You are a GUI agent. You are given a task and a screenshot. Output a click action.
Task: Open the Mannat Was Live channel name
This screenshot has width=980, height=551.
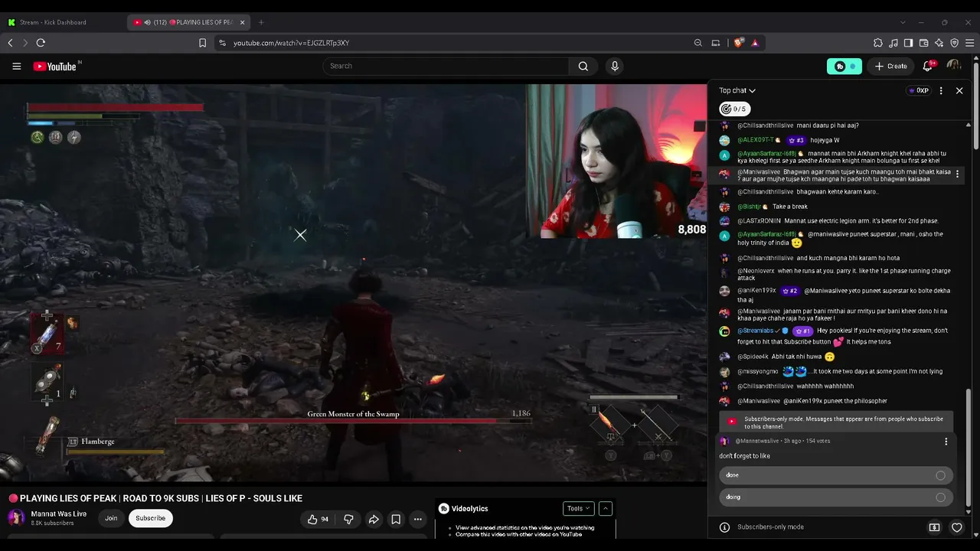[x=59, y=514]
